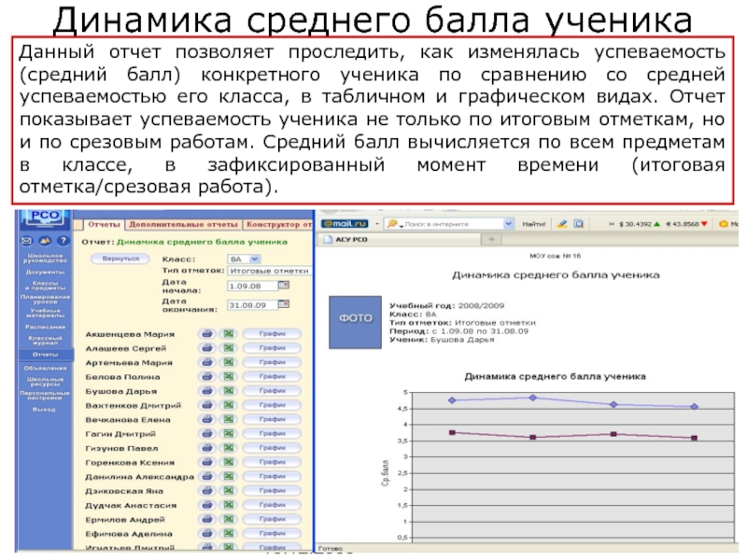Click the first blue data point on chart

pyautogui.click(x=452, y=400)
